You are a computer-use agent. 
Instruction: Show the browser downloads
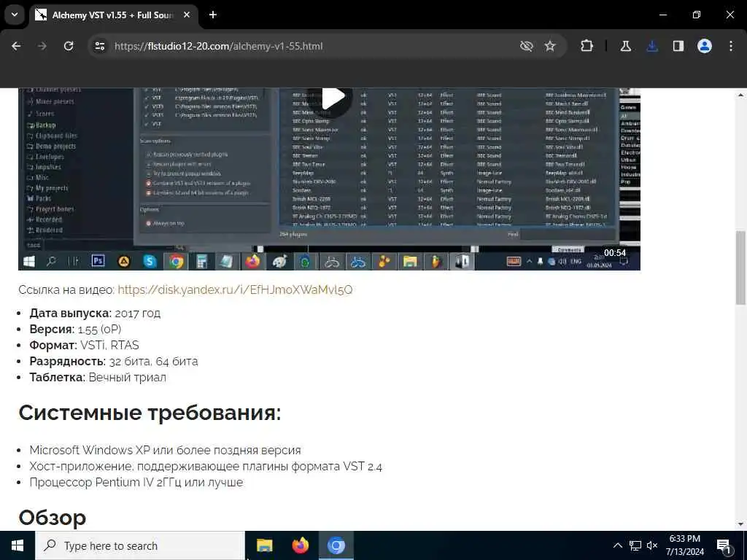[652, 46]
